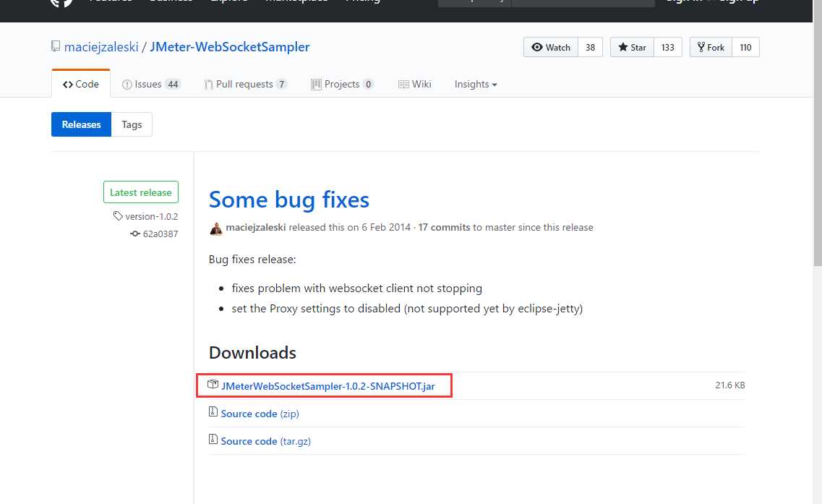Click the zip file icon

coord(213,411)
